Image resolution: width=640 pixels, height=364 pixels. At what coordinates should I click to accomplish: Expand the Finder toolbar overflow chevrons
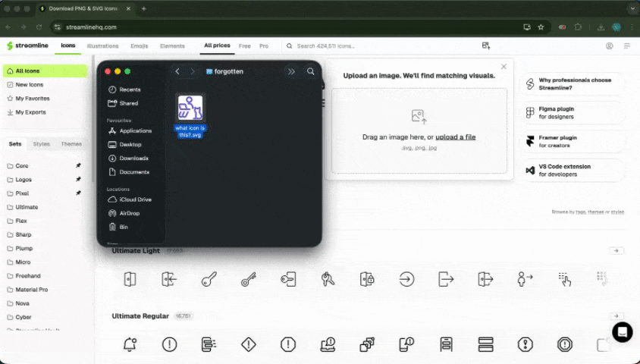click(x=291, y=71)
